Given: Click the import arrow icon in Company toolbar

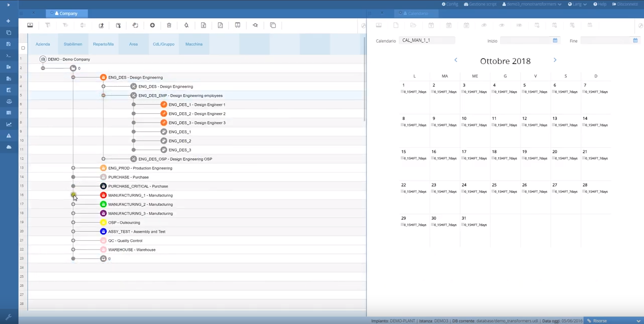Looking at the screenshot, I should click(x=118, y=25).
